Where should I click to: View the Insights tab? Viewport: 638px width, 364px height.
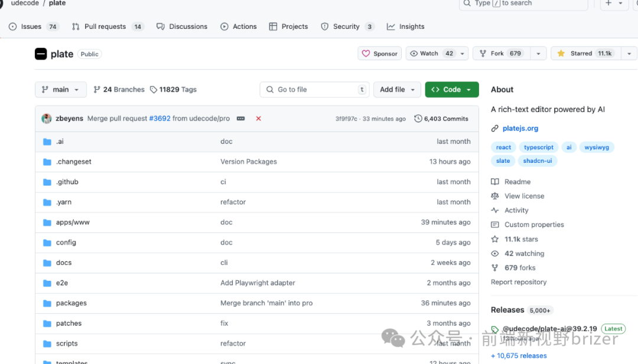406,27
